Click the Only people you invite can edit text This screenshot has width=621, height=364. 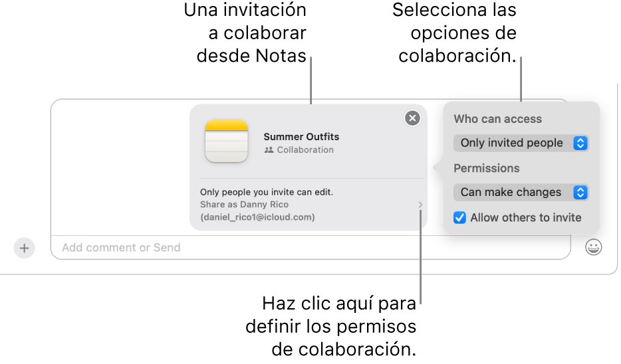[x=267, y=192]
